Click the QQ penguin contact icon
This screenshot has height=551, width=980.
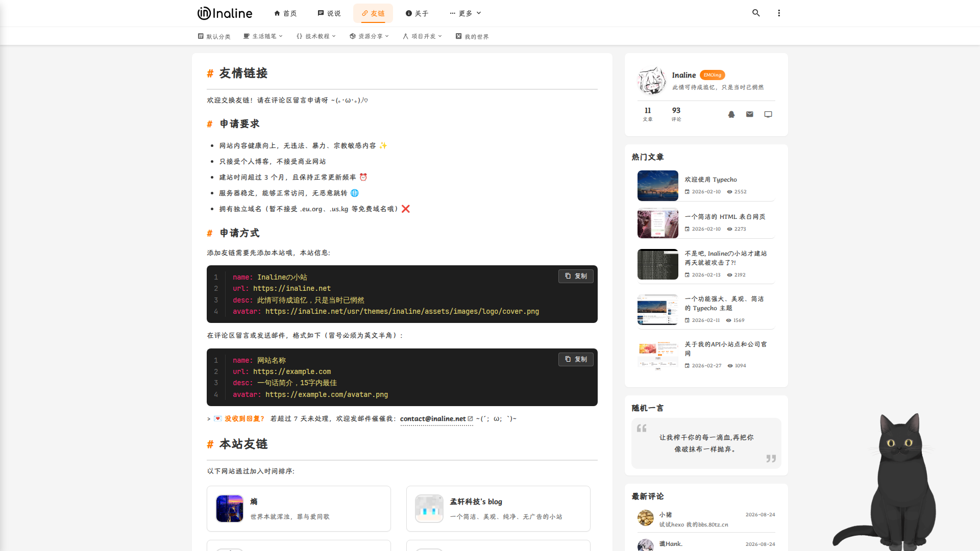coord(731,114)
